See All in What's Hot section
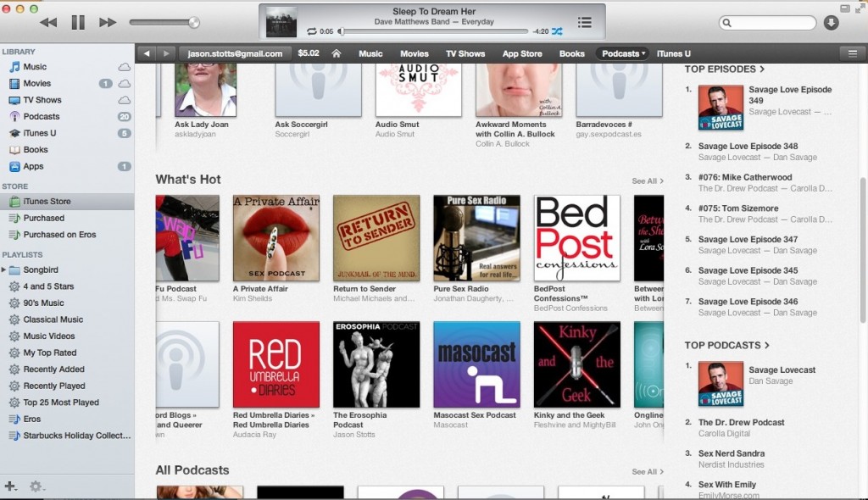 647,181
